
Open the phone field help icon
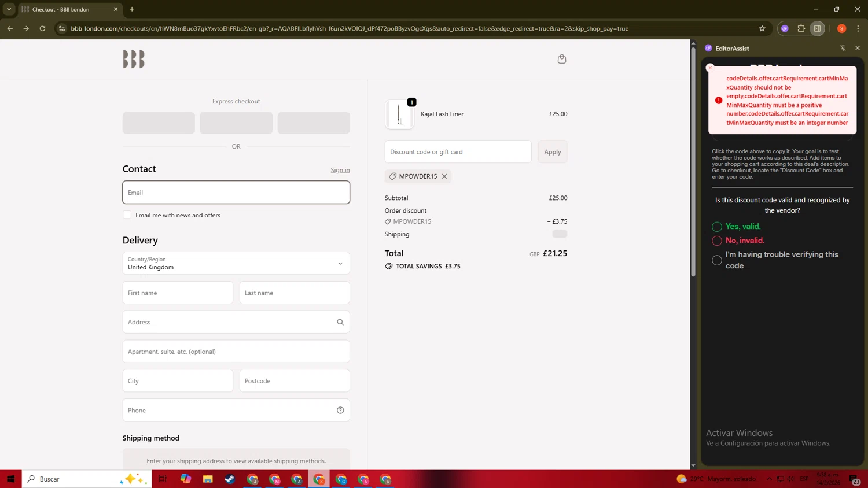[x=340, y=411]
